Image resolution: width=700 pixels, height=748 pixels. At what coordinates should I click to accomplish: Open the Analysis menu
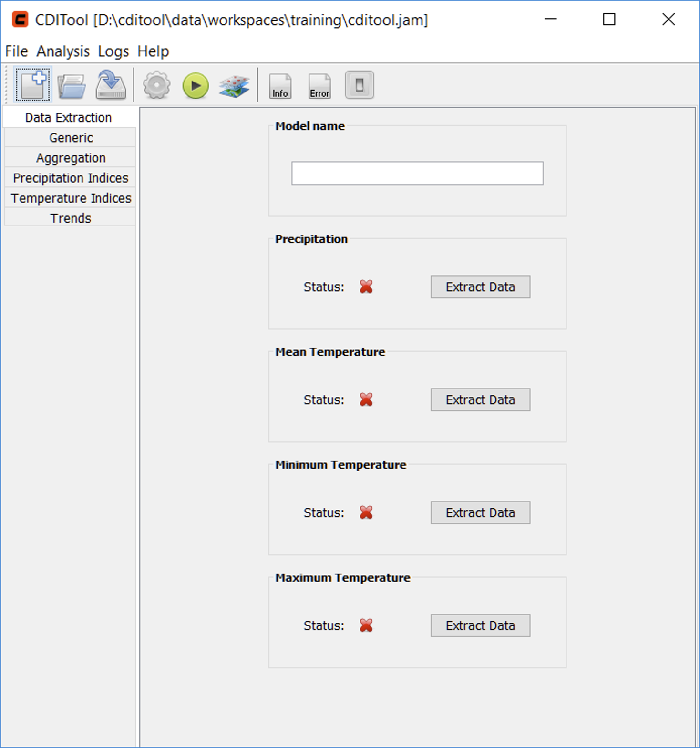[63, 51]
